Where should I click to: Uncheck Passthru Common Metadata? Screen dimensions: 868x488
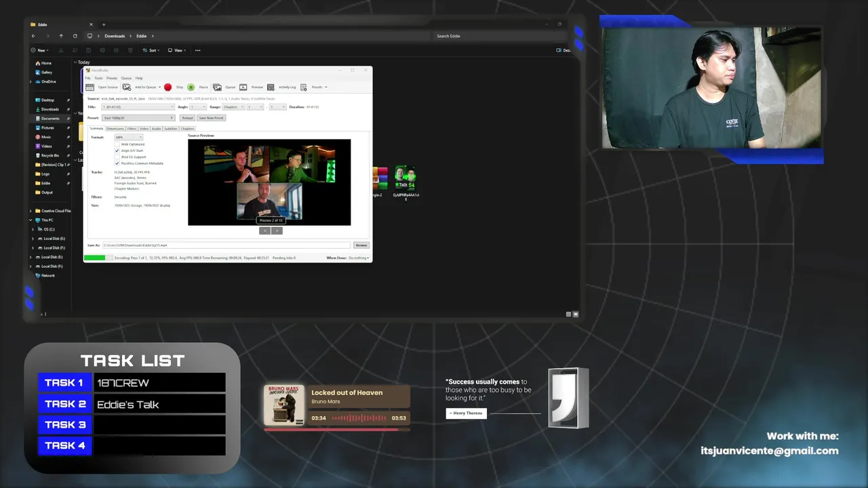117,163
